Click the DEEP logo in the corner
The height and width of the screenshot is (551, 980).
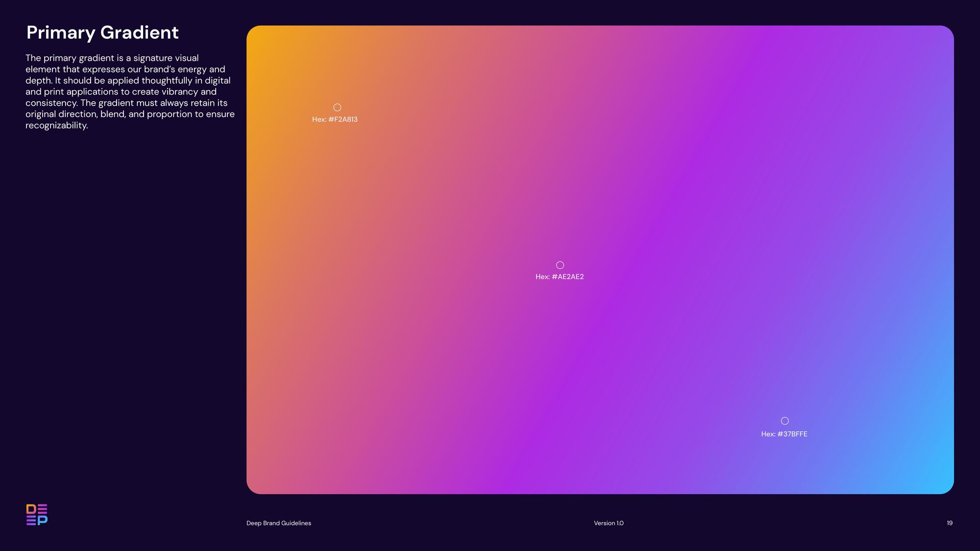coord(37,514)
